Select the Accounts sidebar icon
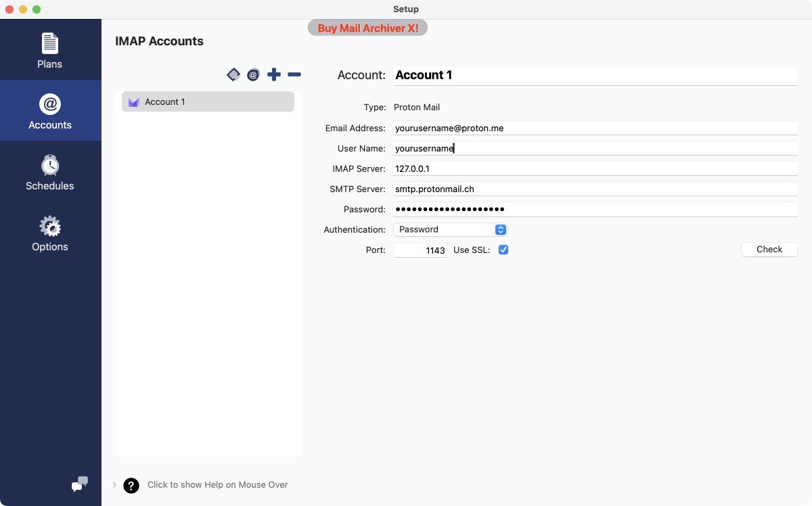Viewport: 812px width, 506px height. pyautogui.click(x=49, y=110)
